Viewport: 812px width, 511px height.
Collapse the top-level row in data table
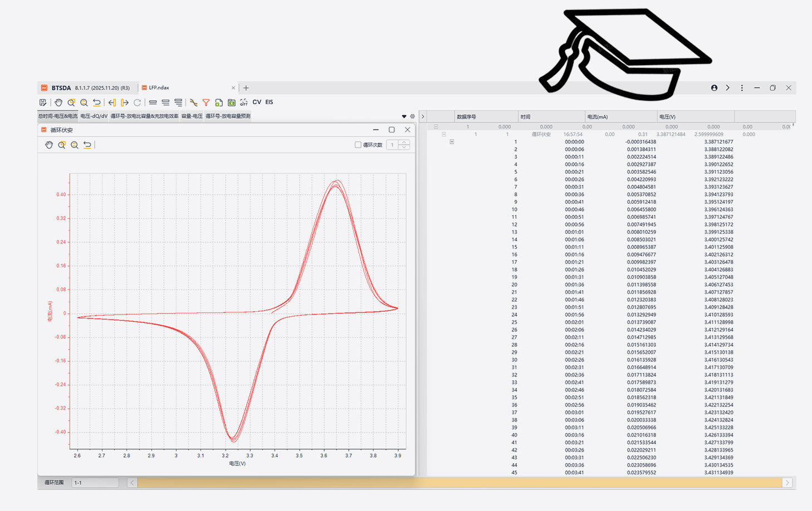click(436, 127)
